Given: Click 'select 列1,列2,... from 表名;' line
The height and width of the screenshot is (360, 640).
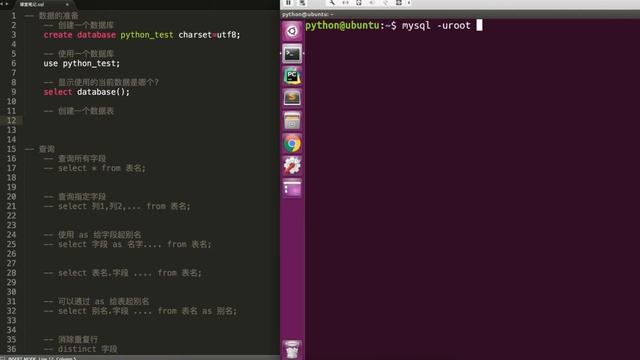Looking at the screenshot, I should point(124,206).
